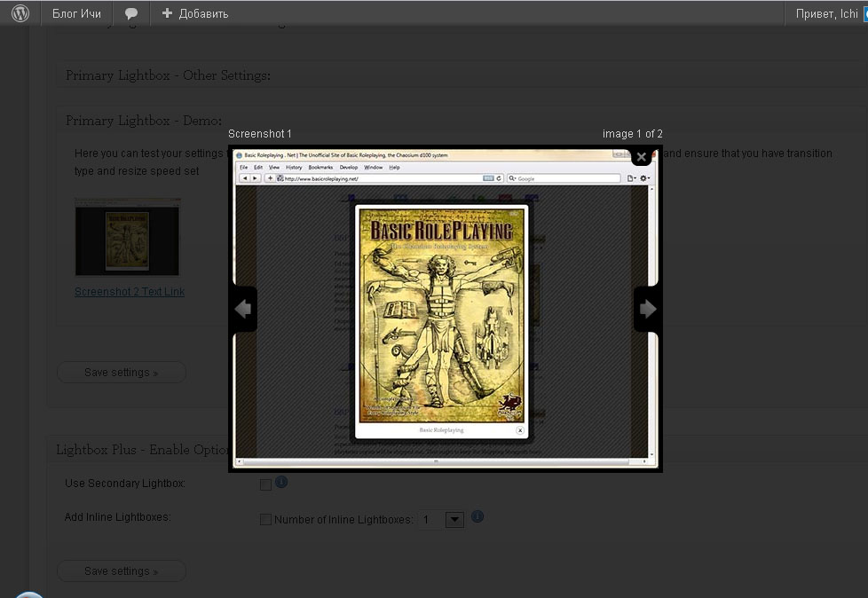Click the 'Screenshot 1' caption text
The image size is (868, 598).
pos(260,134)
